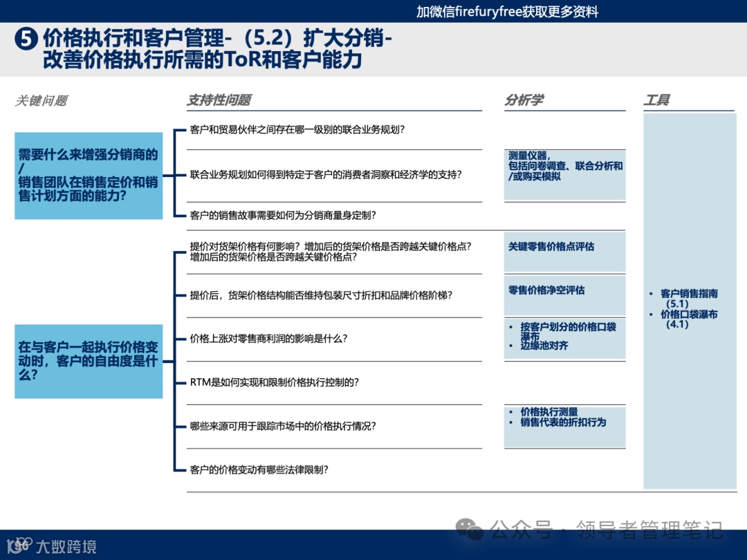Click the title text 价格执行和客户管理-（5.2）扩大分销-
The width and height of the screenshot is (747, 560).
(217, 38)
